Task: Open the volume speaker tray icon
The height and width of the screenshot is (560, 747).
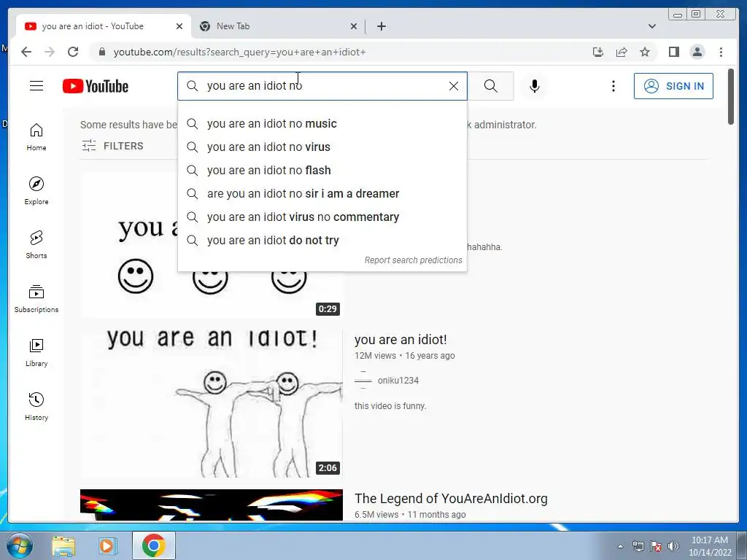Action: point(673,546)
